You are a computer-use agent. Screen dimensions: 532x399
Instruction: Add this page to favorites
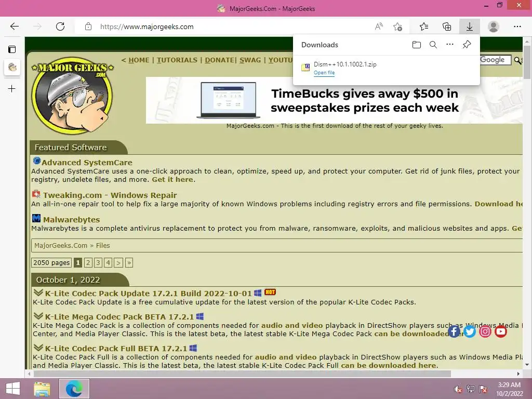tap(397, 26)
